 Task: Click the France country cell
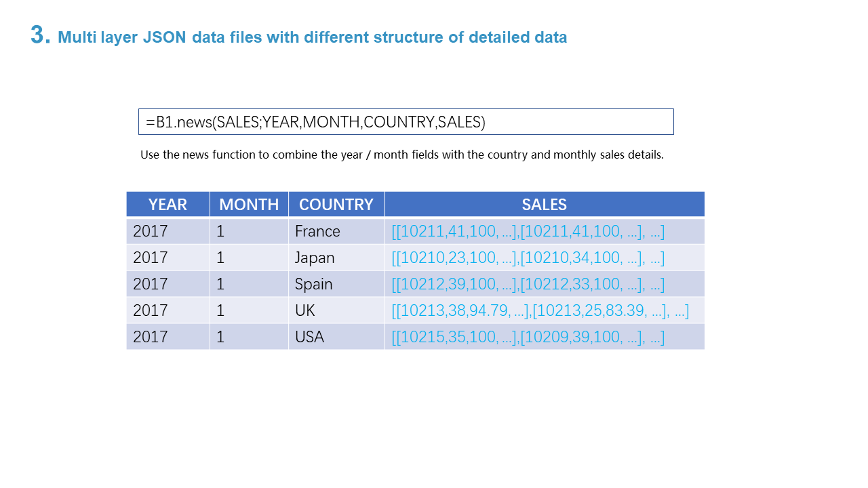(x=317, y=231)
